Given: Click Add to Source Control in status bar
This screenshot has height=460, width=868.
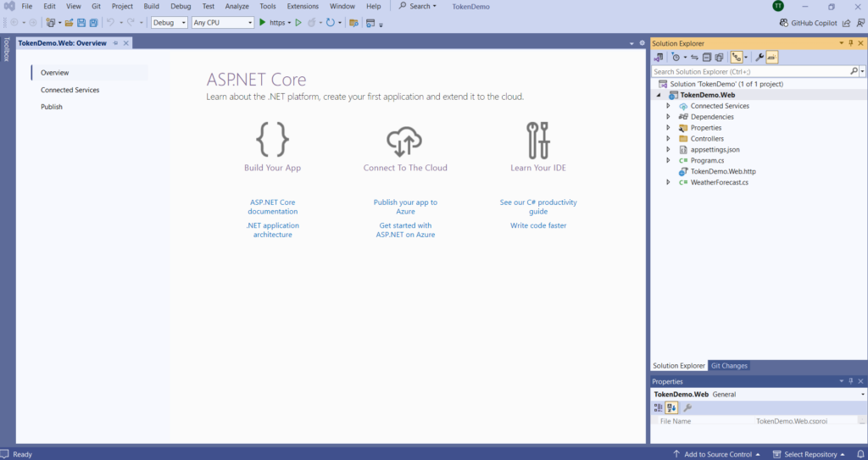Looking at the screenshot, I should coord(717,454).
